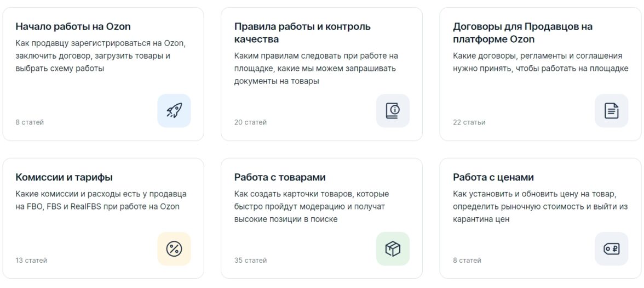Go to the 'Комиссии и тарифы' section
The image size is (644, 288).
tap(64, 177)
